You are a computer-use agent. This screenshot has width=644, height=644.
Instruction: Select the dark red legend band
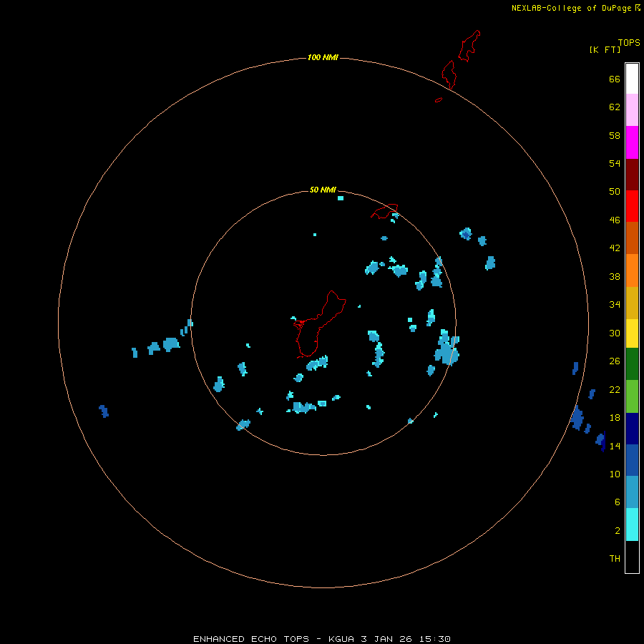click(632, 174)
